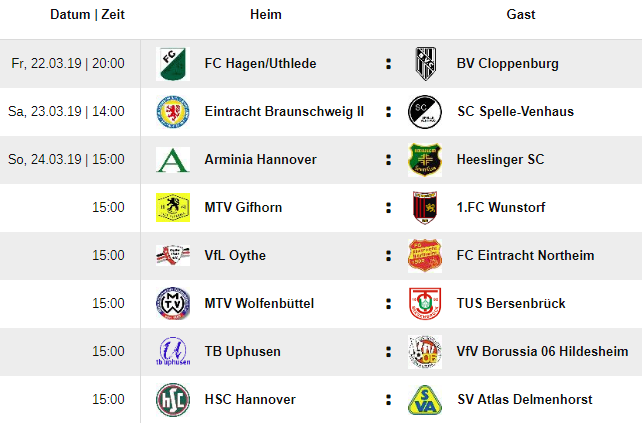642x423 pixels.
Task: Select the HSC Hannover round emblem
Action: click(173, 399)
